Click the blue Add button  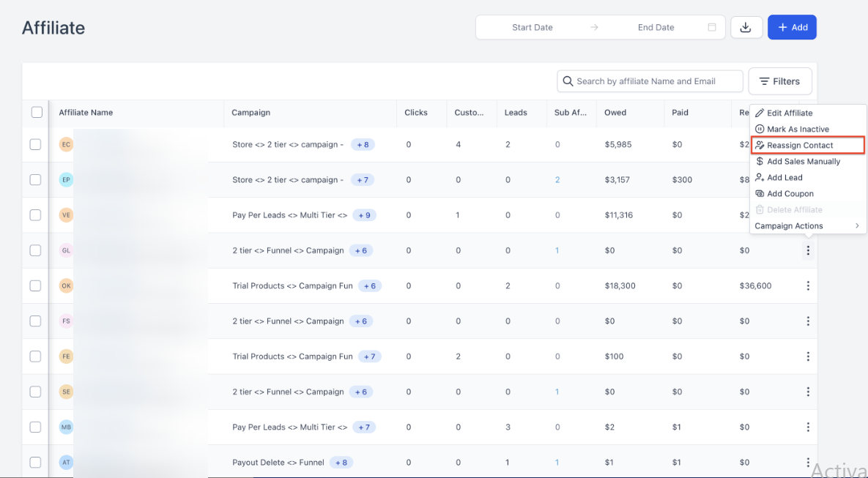792,27
